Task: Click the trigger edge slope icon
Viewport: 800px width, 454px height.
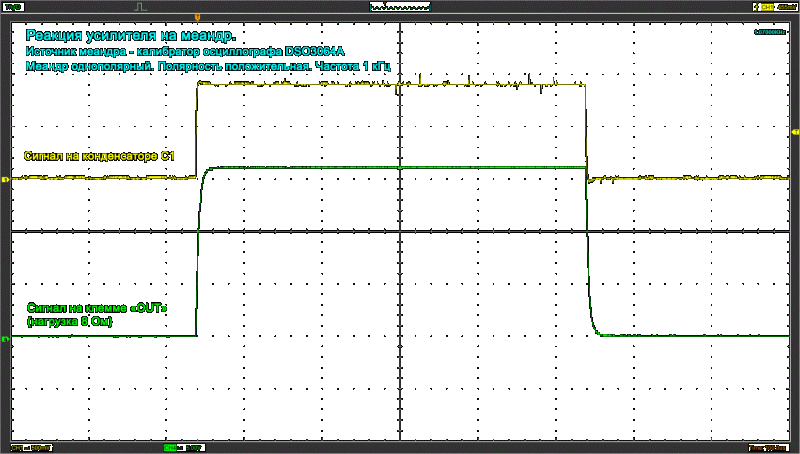Action: (754, 6)
